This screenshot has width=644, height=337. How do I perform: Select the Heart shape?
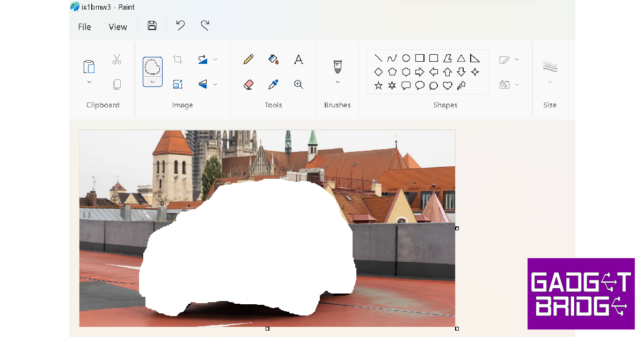click(x=447, y=85)
